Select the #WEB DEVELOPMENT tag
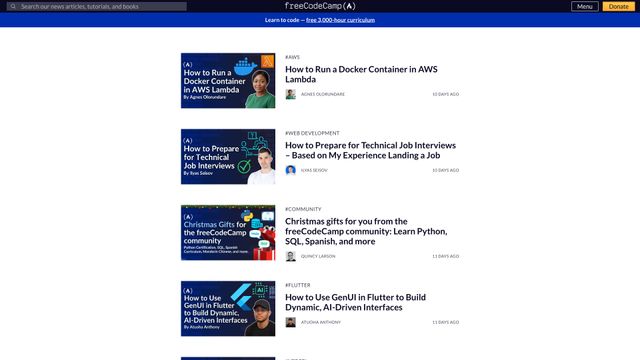Viewport: 640px width, 360px height. tap(312, 133)
